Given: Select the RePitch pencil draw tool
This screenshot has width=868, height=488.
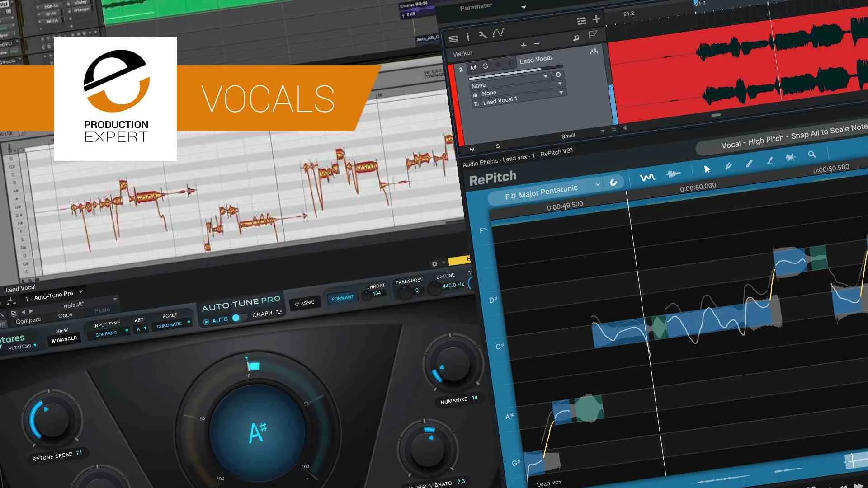Looking at the screenshot, I should pyautogui.click(x=749, y=164).
